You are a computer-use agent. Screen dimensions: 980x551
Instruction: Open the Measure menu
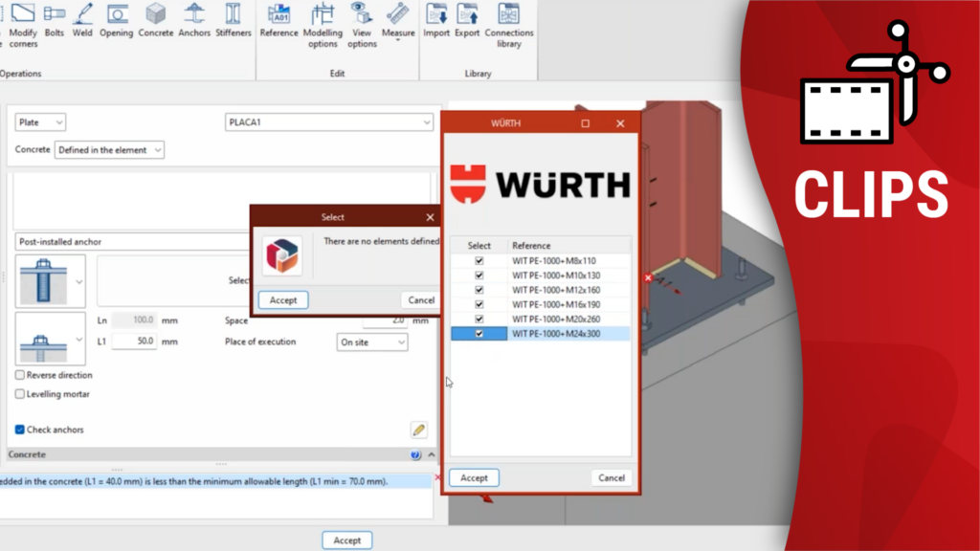[x=398, y=23]
